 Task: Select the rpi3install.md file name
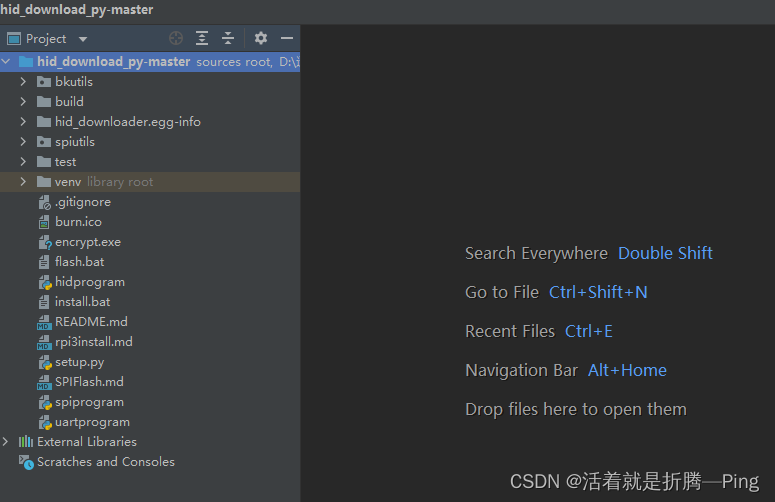(x=94, y=342)
